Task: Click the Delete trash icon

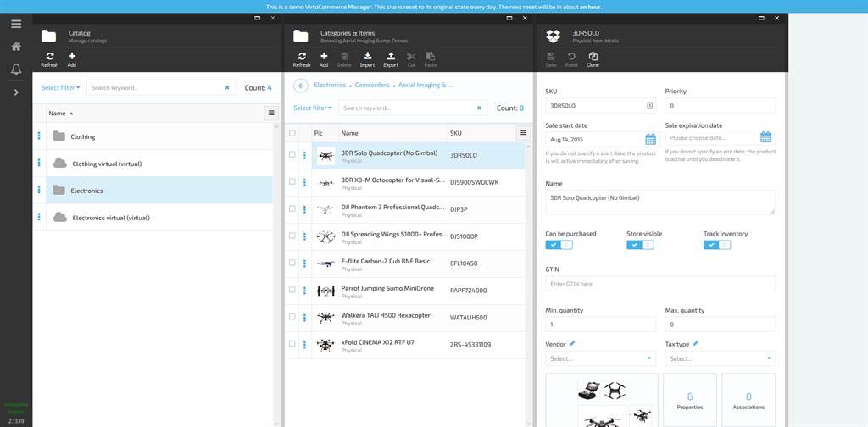Action: click(344, 60)
